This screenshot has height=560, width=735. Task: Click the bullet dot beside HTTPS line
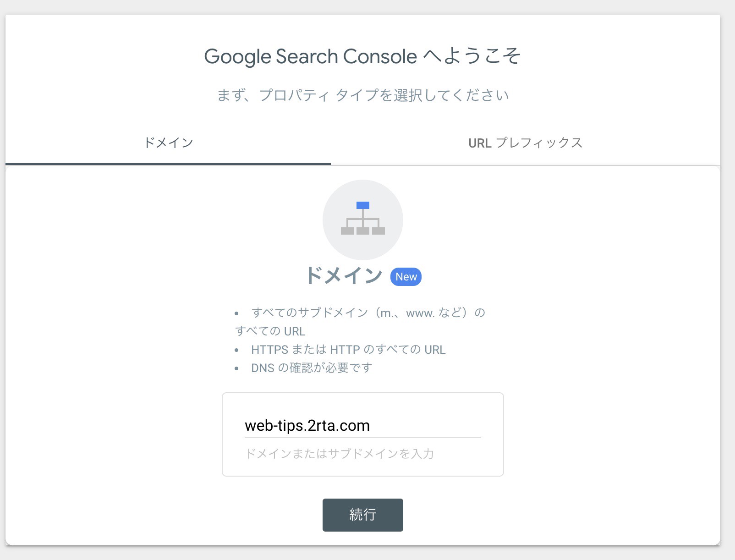pyautogui.click(x=236, y=350)
